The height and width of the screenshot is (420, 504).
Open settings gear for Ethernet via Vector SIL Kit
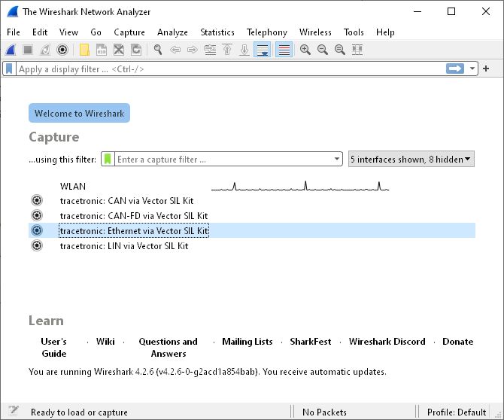(37, 230)
